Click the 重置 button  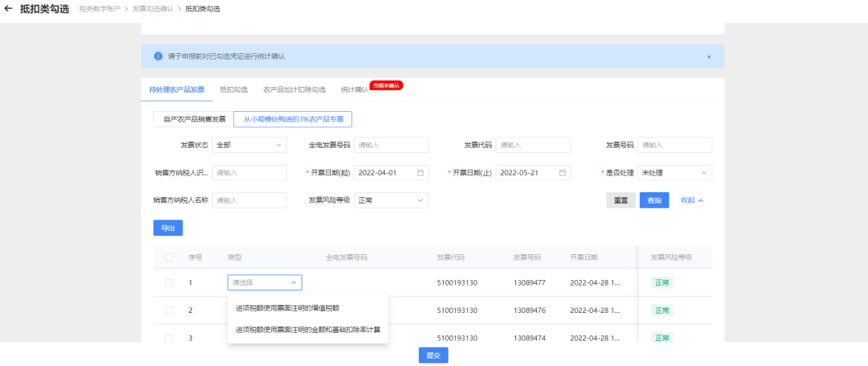point(621,200)
